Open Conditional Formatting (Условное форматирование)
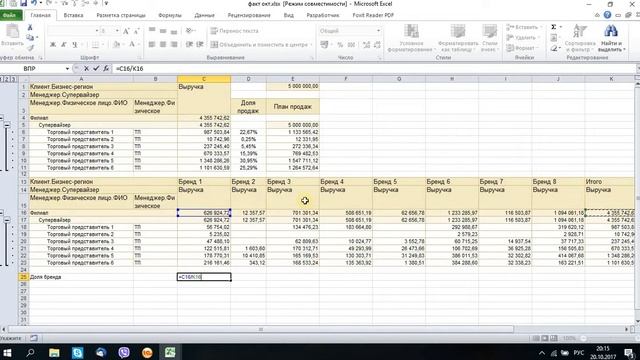640x360 pixels. pos(411,38)
